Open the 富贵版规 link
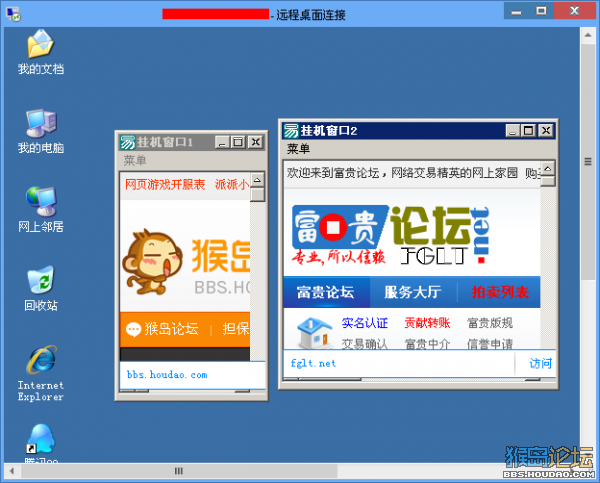This screenshot has height=483, width=600. [x=490, y=323]
